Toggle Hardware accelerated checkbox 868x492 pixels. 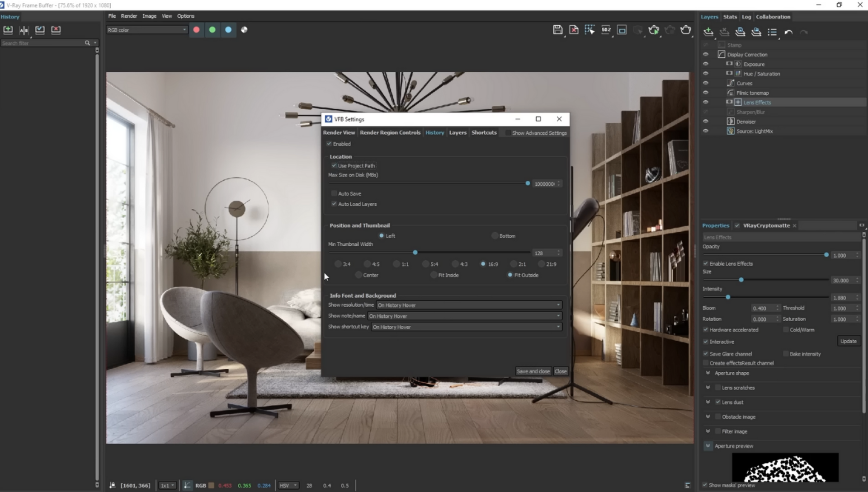click(705, 330)
